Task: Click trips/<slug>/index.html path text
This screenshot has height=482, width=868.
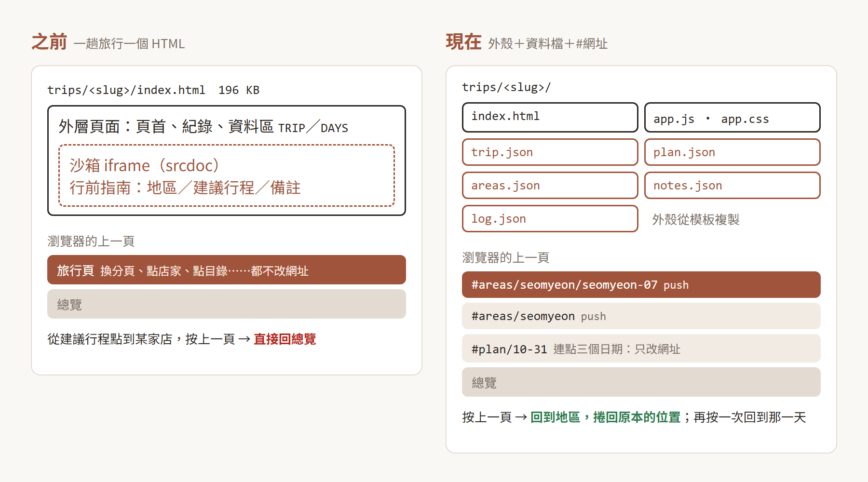Action: point(126,90)
